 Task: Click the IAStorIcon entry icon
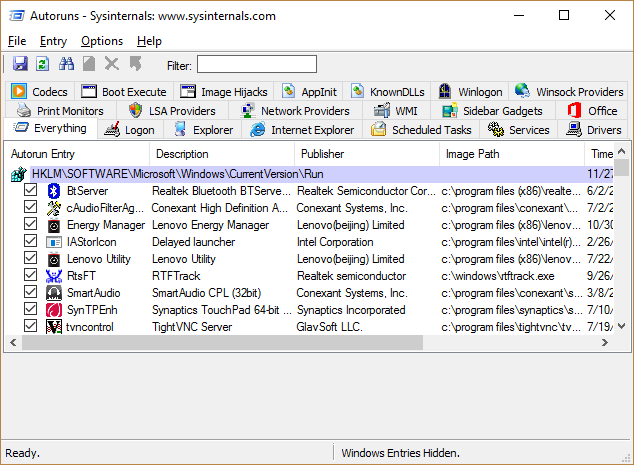54,242
